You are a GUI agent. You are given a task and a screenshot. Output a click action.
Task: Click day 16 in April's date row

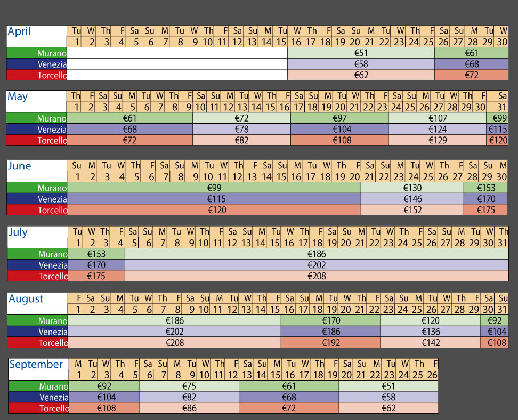pos(296,42)
